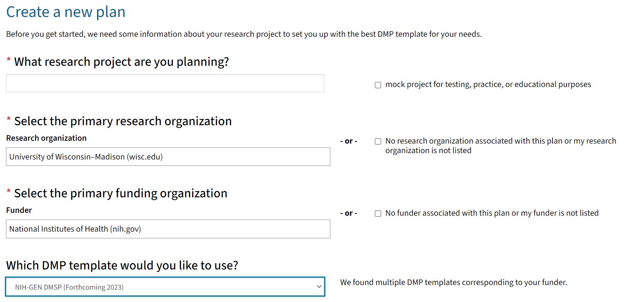This screenshot has height=302, width=644.
Task: Click the "Funder" field label
Action: coord(19,210)
